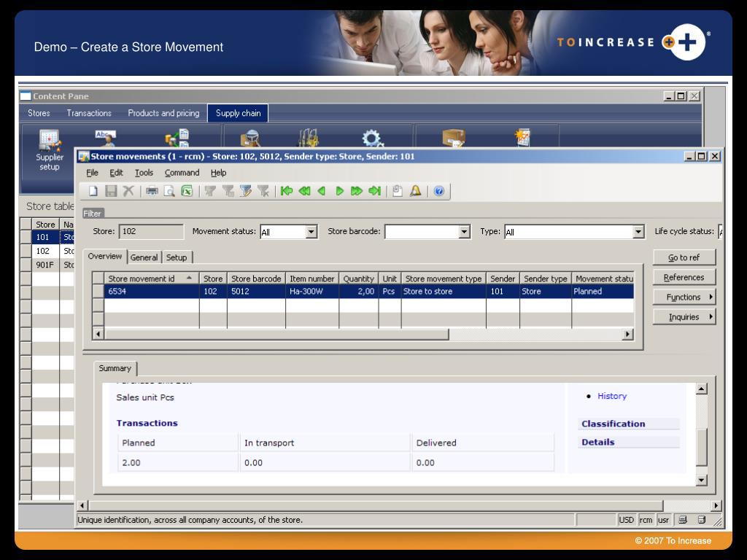This screenshot has height=560, width=747.
Task: Click the second funnel filter toolbar icon
Action: coord(228,191)
